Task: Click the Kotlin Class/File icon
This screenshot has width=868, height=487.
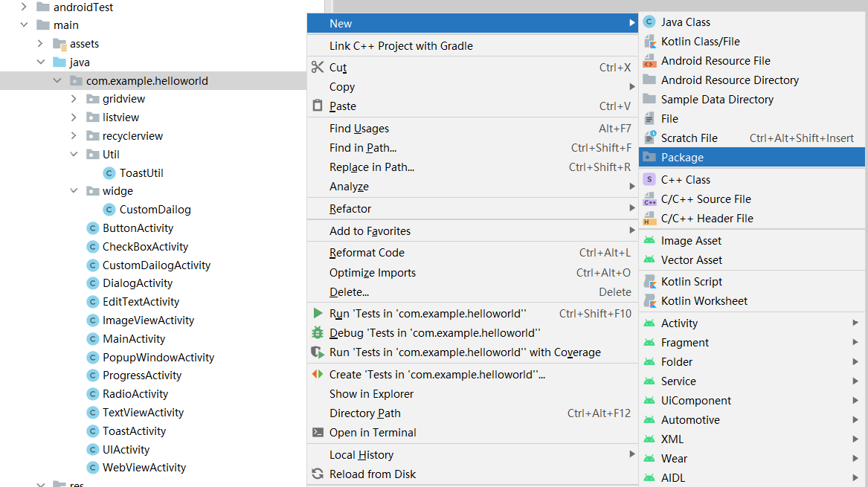Action: (649, 42)
